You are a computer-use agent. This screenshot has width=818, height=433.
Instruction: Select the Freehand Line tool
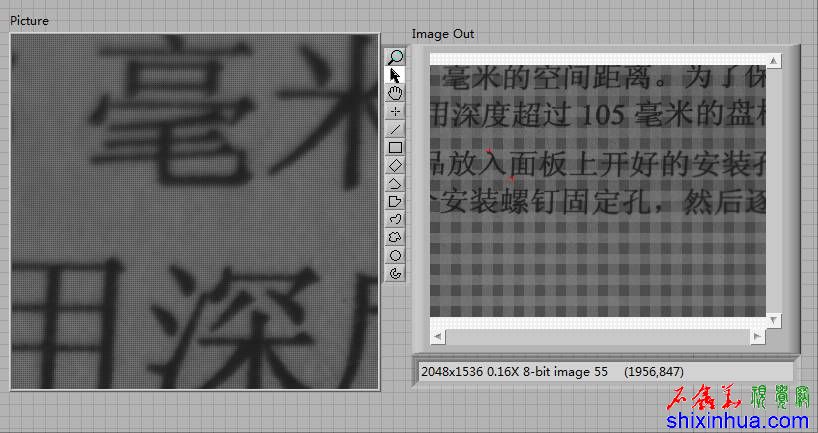coord(396,219)
